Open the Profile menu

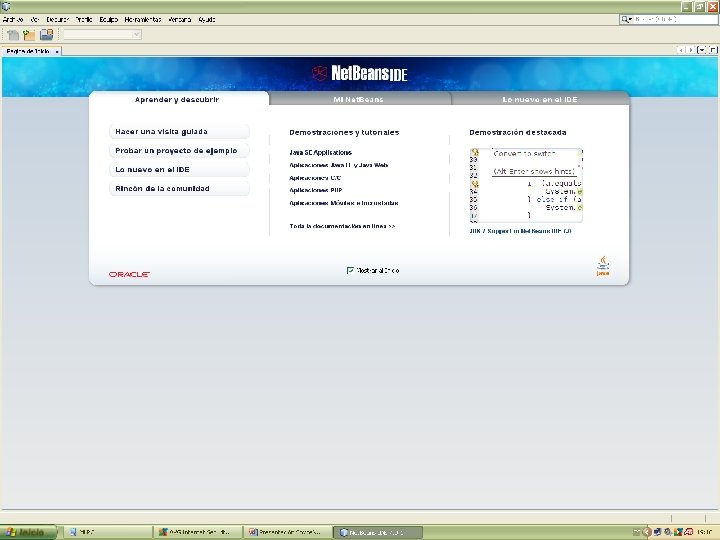84,19
